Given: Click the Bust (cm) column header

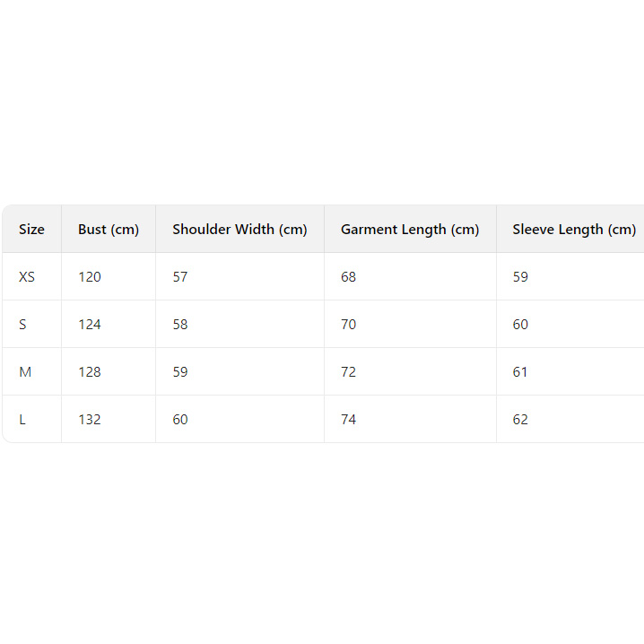Looking at the screenshot, I should (x=109, y=230).
